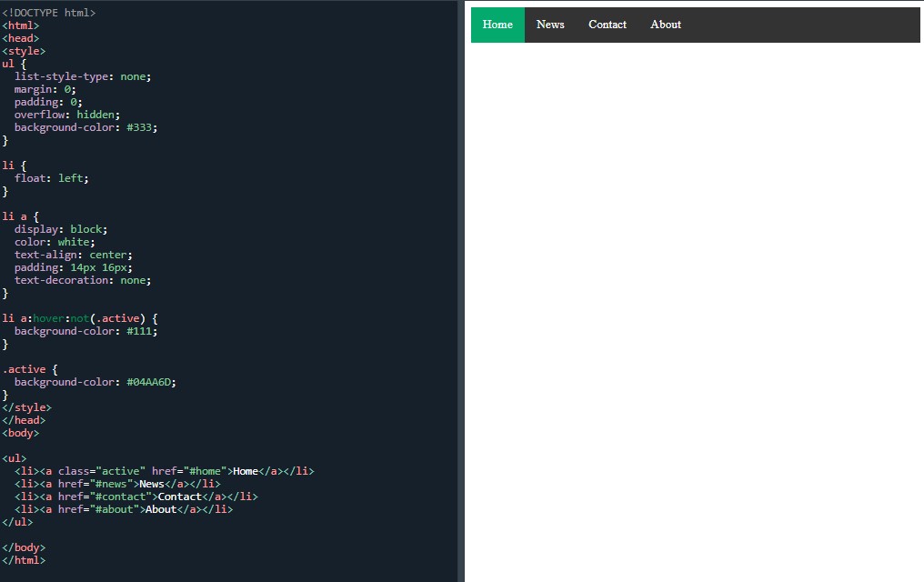Place cursor on list-style-type: none line

[82, 76]
